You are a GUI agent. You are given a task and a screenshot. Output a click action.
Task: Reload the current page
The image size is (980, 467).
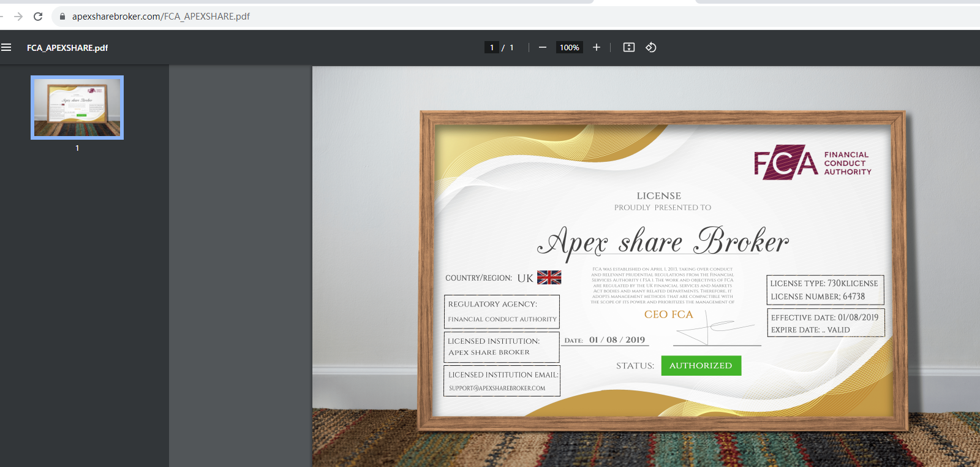pyautogui.click(x=38, y=17)
